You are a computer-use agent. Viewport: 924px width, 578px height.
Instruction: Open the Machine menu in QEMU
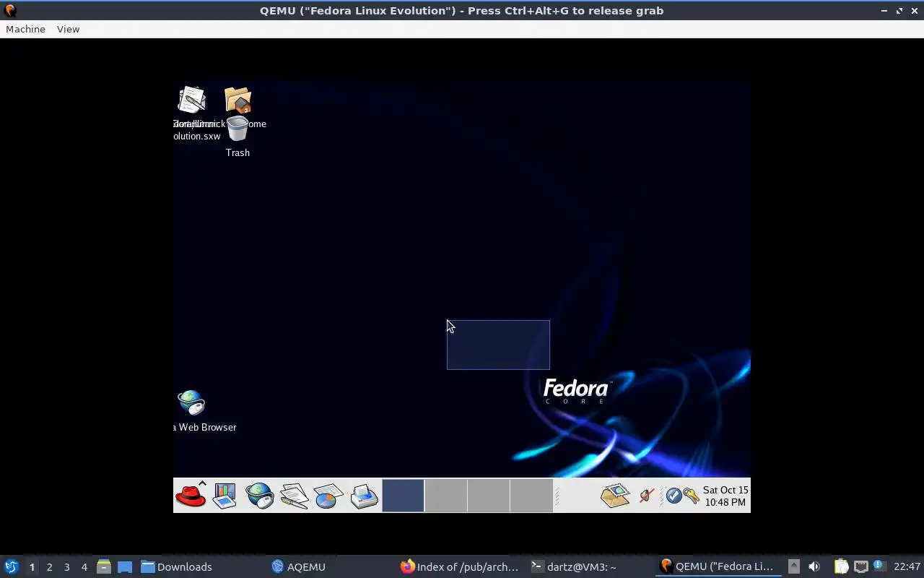25,29
